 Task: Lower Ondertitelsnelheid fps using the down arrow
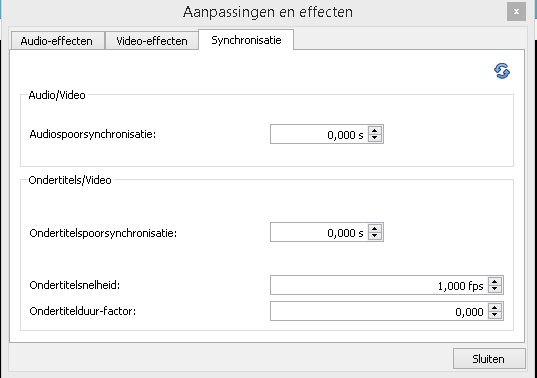[495, 289]
